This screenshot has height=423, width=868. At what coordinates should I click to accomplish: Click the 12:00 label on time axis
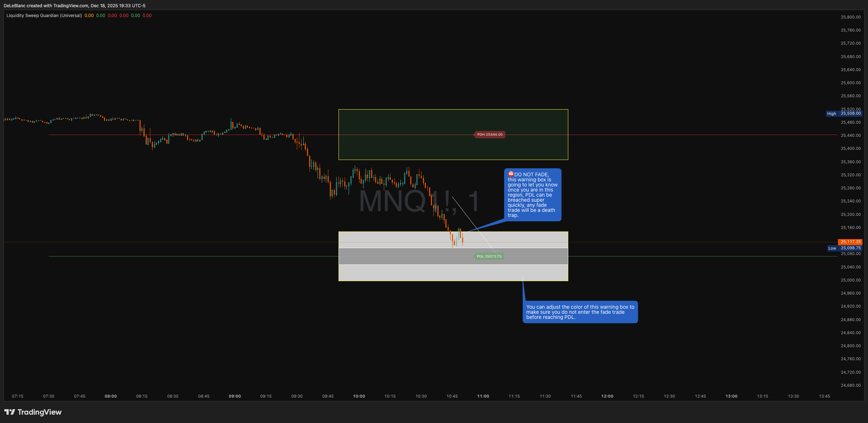[x=607, y=396]
